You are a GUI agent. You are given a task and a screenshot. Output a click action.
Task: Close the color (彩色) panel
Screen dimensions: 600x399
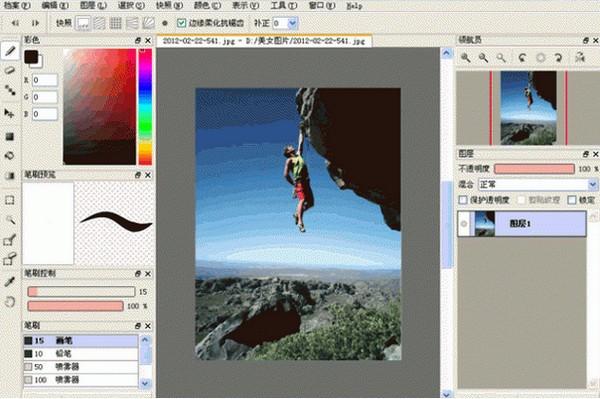148,40
